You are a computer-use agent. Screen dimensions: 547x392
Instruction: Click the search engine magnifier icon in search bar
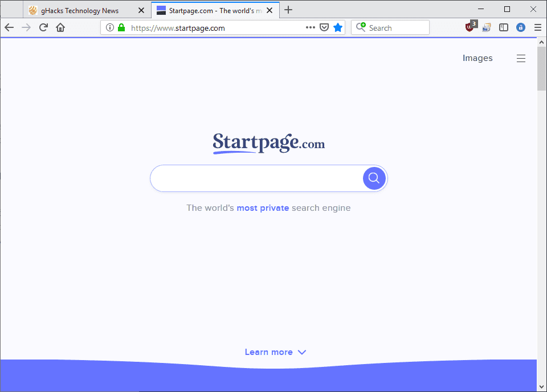click(361, 27)
